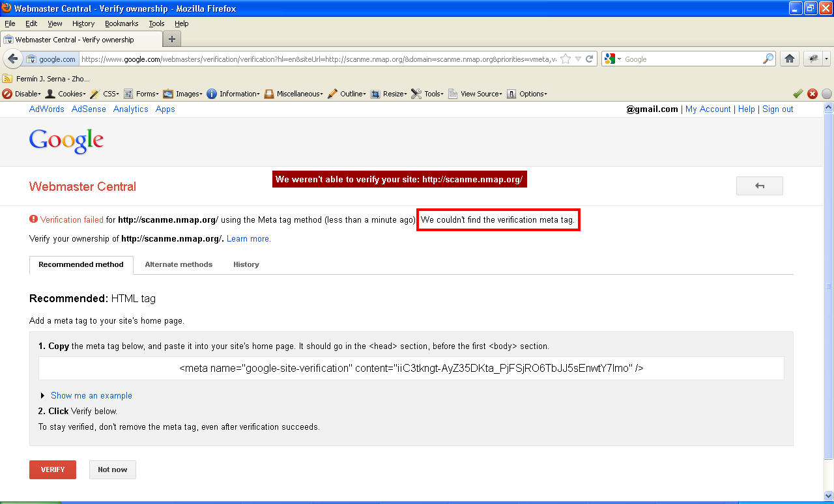Open the Disable menu in Web Developer toolbar
Screen dimensions: 834x504
[22, 94]
